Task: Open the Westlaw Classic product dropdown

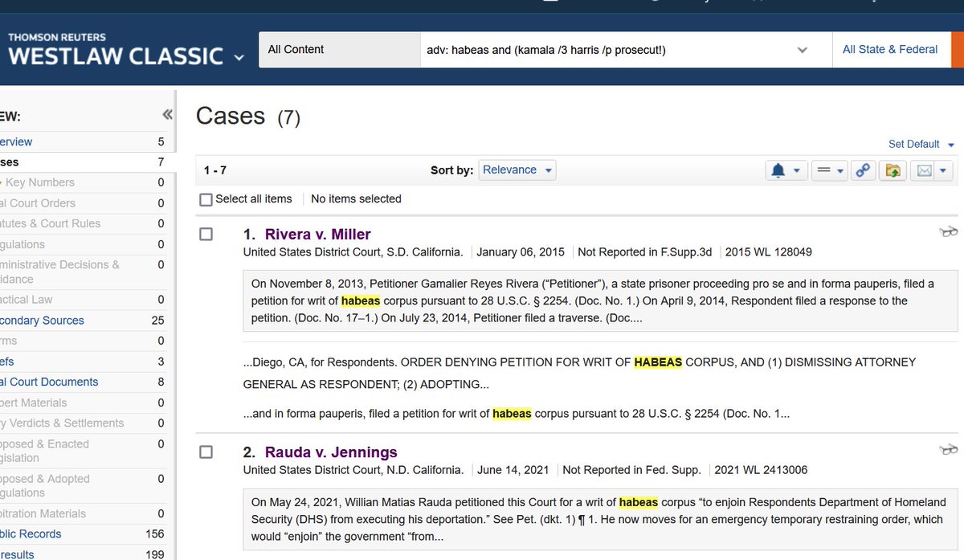Action: click(239, 57)
